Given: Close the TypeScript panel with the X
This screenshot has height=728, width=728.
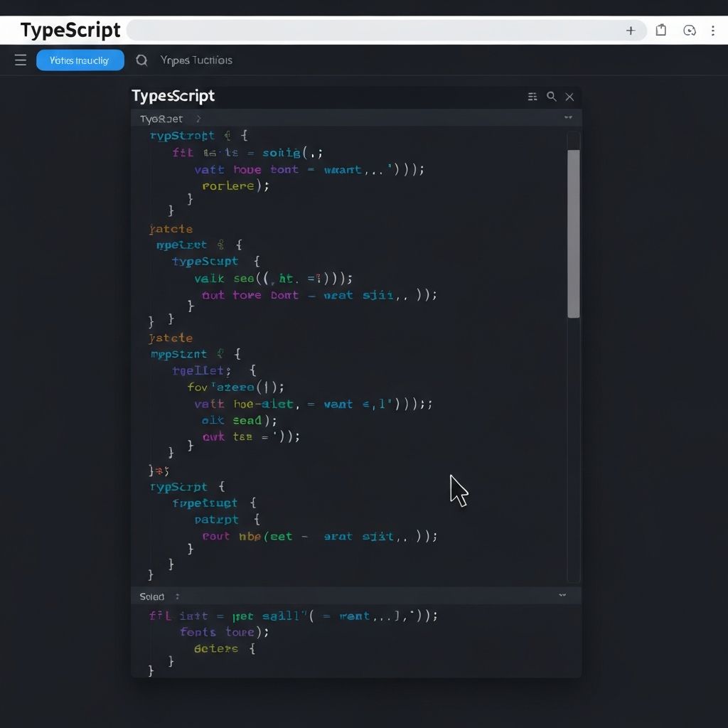Looking at the screenshot, I should tap(569, 97).
